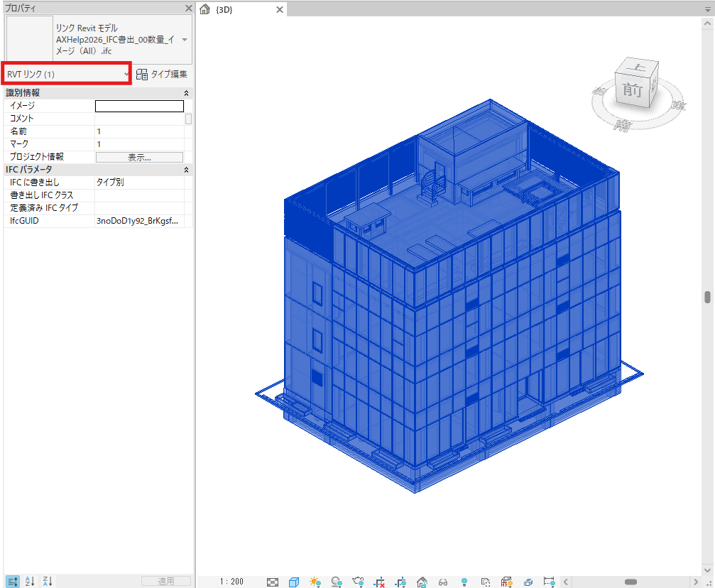Open the RVT リンク (1) filter dropdown
Viewport: 715px width, 588px height.
67,74
